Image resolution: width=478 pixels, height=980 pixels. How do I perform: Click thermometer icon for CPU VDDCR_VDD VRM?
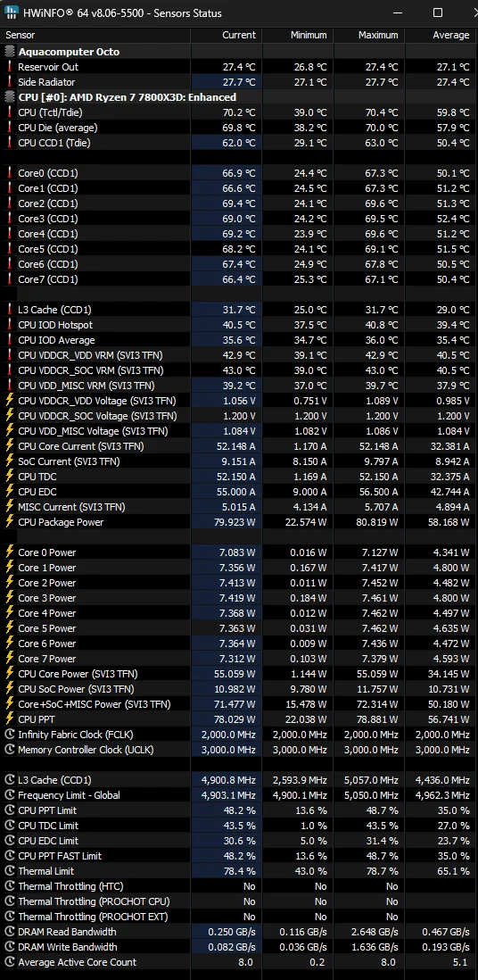click(x=10, y=355)
